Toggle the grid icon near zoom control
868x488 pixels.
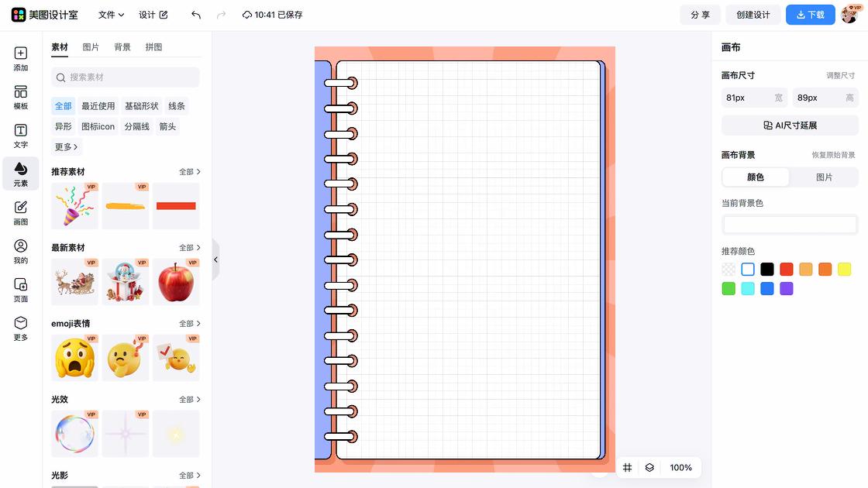[x=627, y=468]
